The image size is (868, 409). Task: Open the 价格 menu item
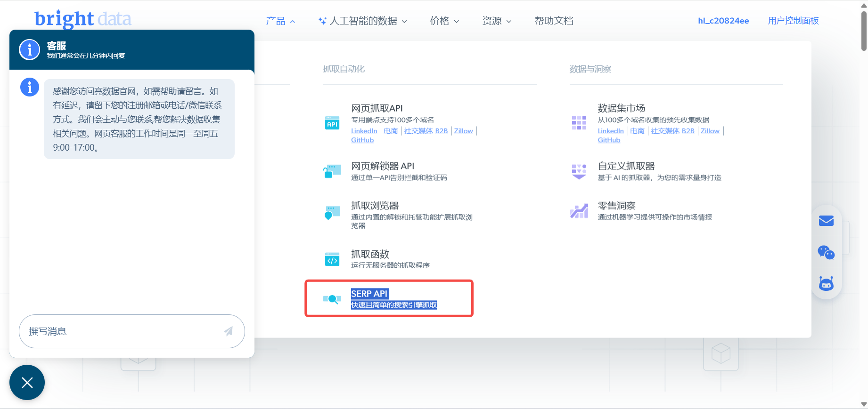[x=440, y=21]
